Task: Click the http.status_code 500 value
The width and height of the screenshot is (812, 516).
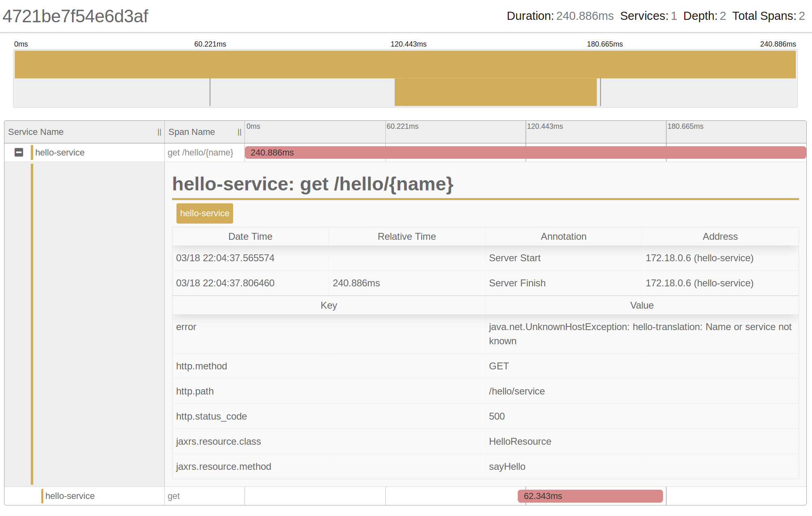Action: coord(497,416)
